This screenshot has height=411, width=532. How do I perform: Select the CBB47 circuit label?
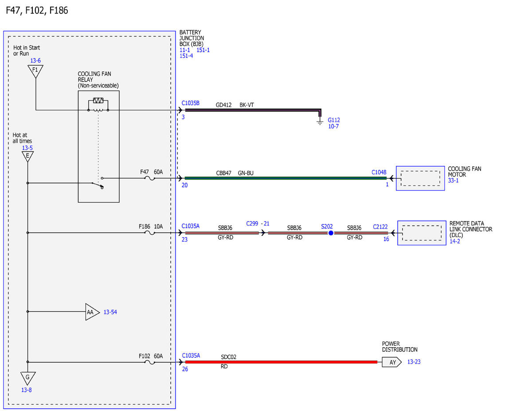coord(224,173)
